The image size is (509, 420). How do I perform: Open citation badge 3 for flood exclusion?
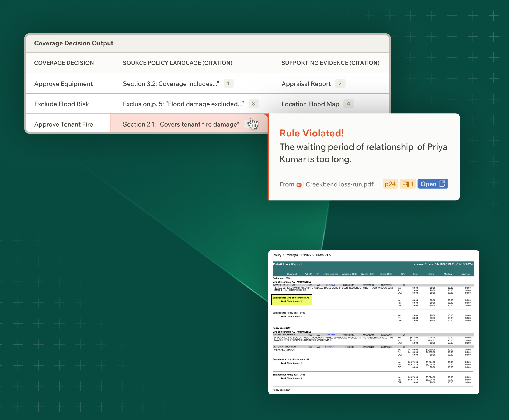pyautogui.click(x=253, y=104)
